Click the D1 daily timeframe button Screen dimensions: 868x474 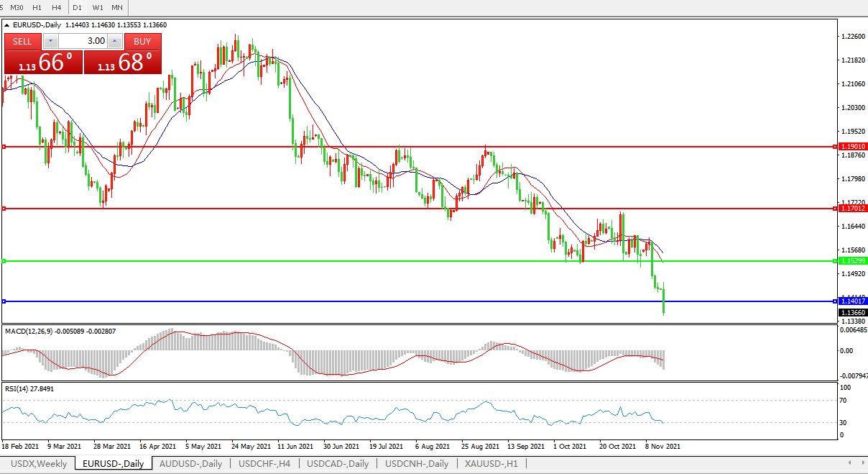(78, 7)
